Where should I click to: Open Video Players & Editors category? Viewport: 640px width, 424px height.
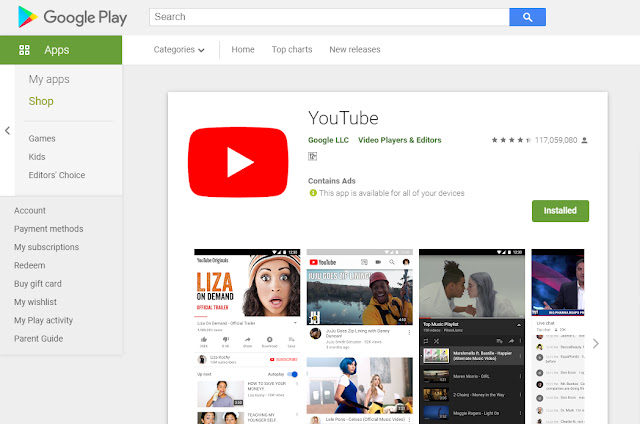pos(400,140)
